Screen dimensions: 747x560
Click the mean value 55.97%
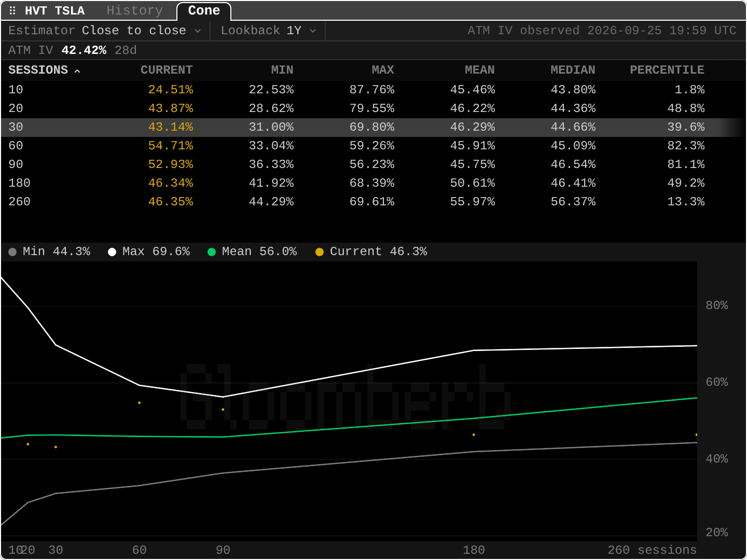coord(473,202)
